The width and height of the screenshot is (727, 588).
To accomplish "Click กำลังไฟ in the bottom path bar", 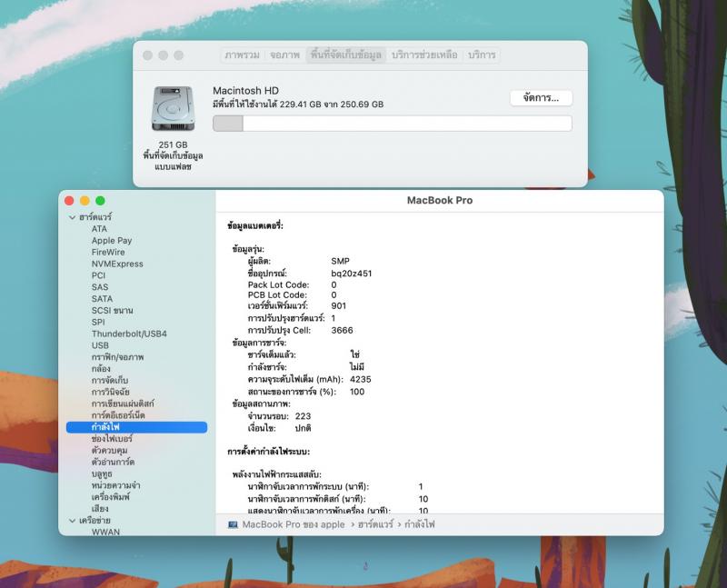I will pos(420,524).
